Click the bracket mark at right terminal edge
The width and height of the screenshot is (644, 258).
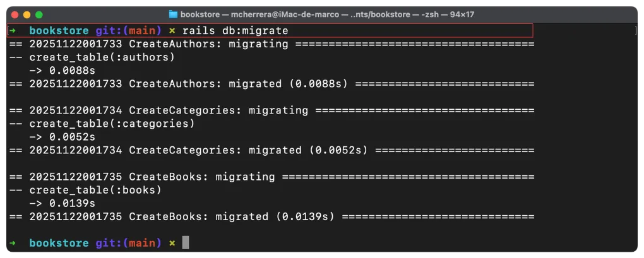pos(633,30)
